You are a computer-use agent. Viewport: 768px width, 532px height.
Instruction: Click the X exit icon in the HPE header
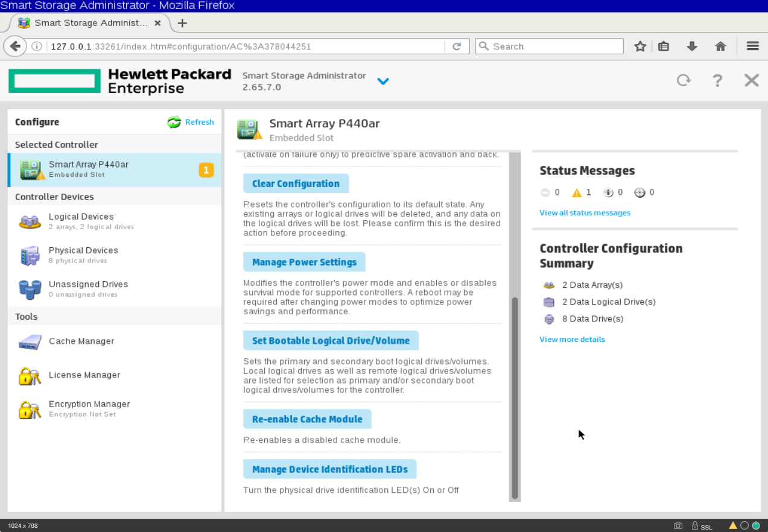pyautogui.click(x=751, y=80)
